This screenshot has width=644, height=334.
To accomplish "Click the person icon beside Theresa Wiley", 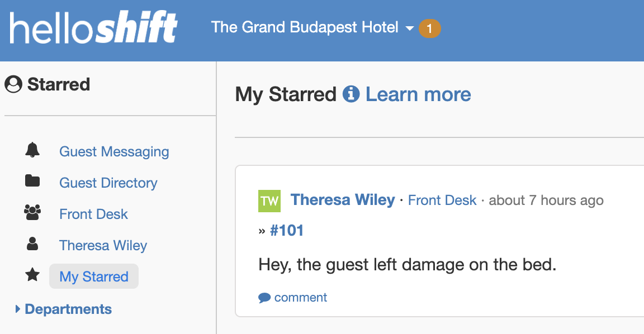I will (32, 244).
